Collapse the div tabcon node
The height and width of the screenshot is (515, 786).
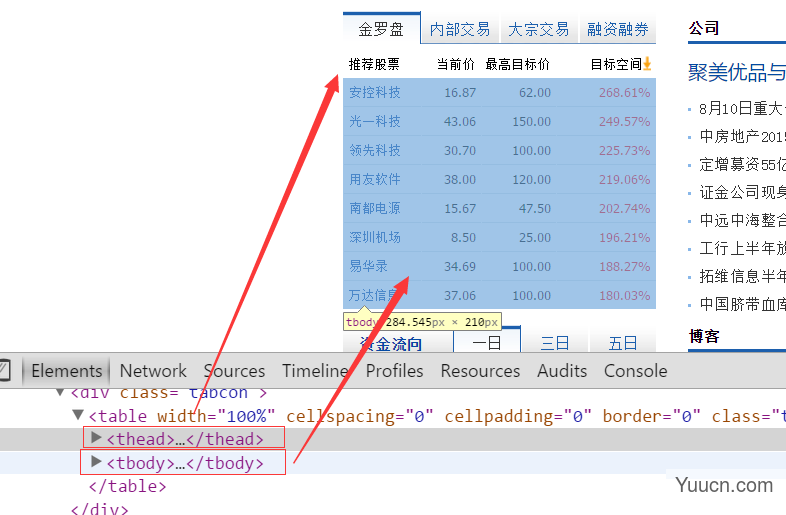[x=60, y=392]
